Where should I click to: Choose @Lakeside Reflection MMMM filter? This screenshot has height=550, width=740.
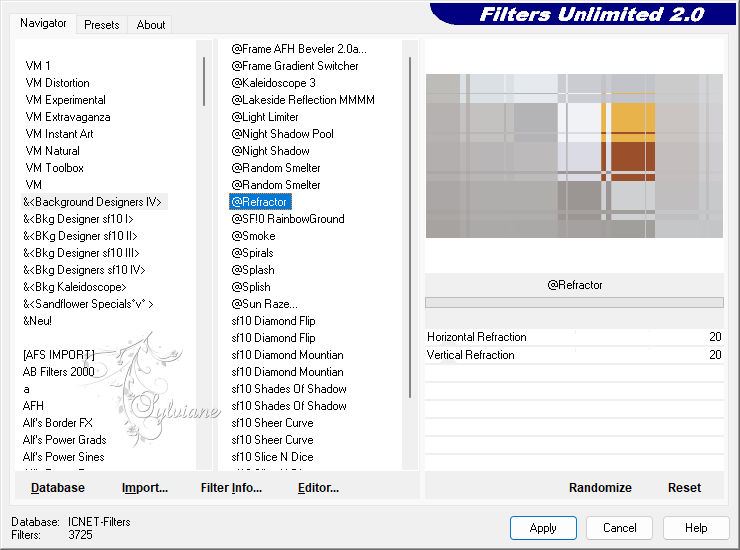(303, 100)
